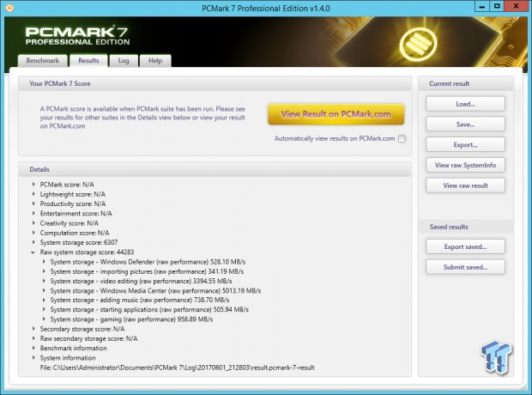Image resolution: width=532 pixels, height=395 pixels.
Task: Open the Help tab
Action: 155,60
